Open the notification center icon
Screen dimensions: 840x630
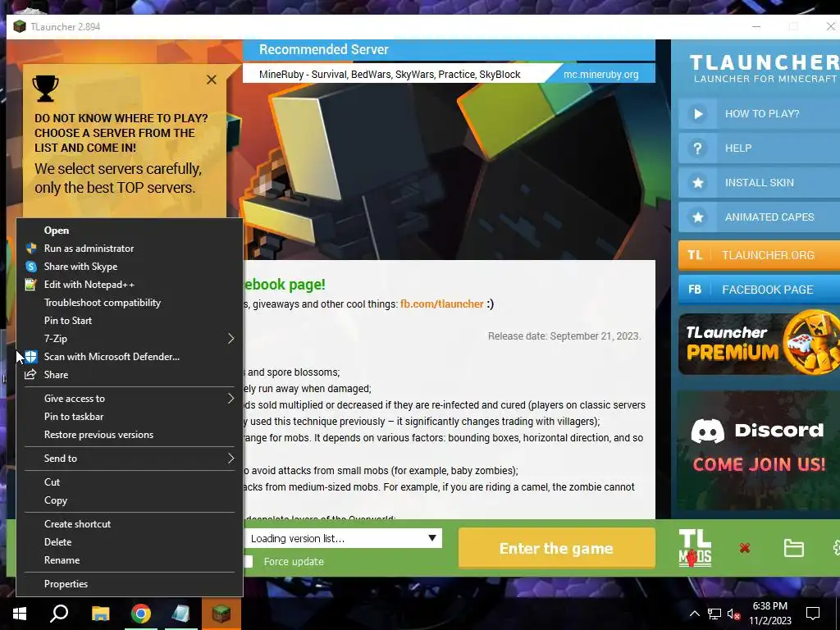(x=813, y=614)
